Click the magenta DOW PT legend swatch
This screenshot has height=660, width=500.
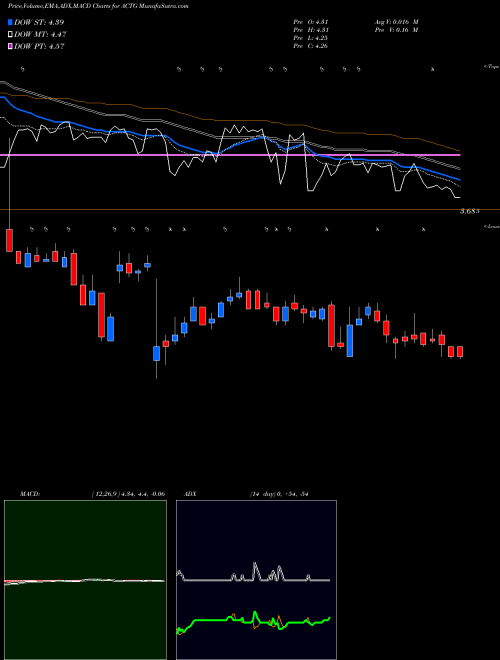11,46
